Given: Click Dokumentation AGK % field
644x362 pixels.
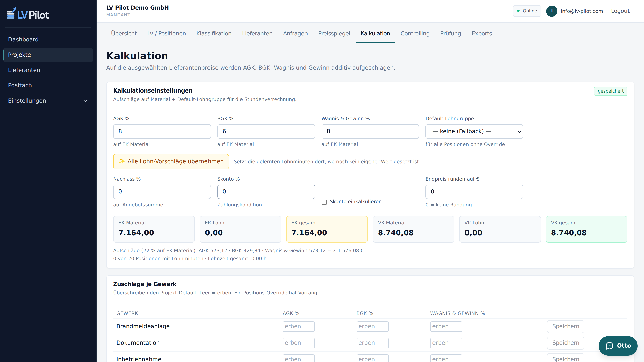Looking at the screenshot, I should pos(298,343).
